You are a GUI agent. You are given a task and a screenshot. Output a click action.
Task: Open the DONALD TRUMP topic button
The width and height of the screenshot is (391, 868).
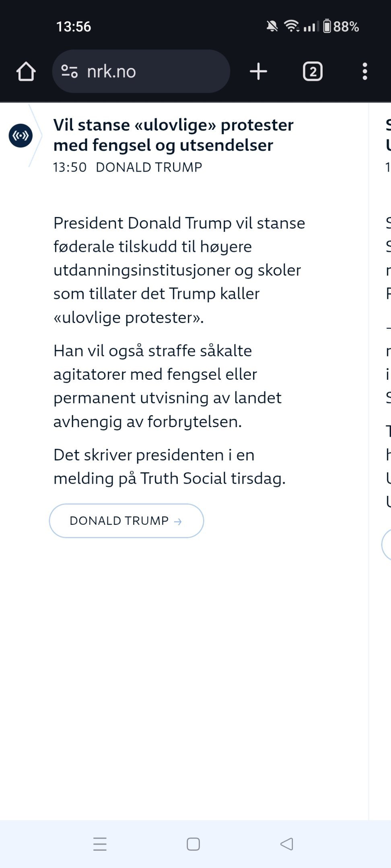(x=126, y=521)
